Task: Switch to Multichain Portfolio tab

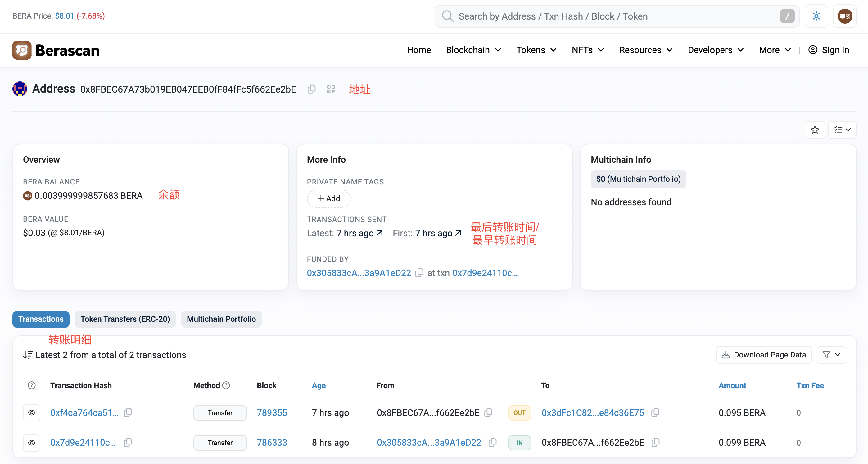Action: [x=221, y=319]
